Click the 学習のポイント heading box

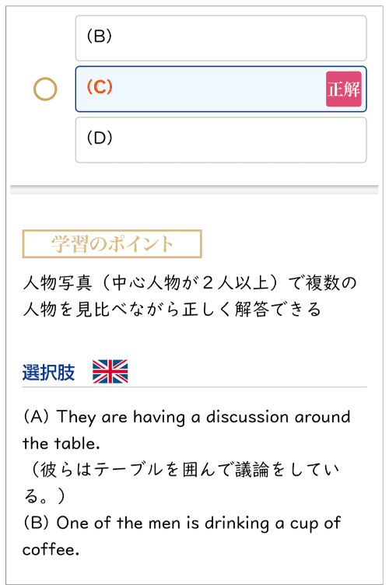[x=112, y=243]
